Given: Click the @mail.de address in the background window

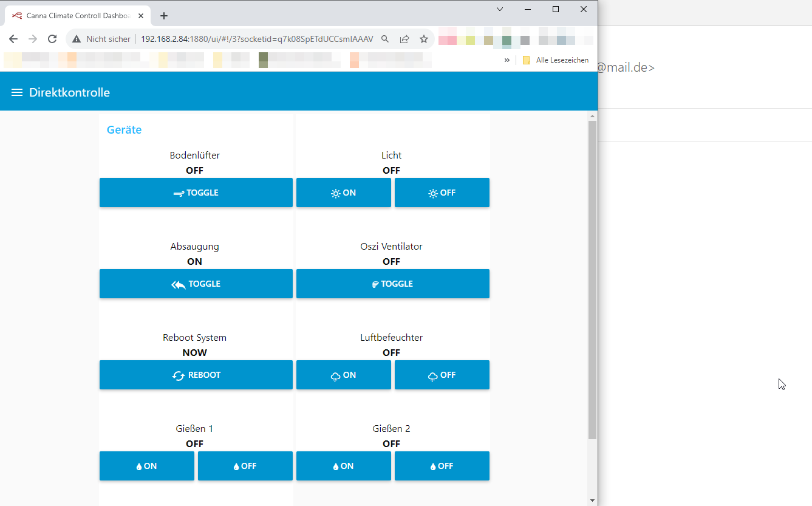Looking at the screenshot, I should pos(626,67).
